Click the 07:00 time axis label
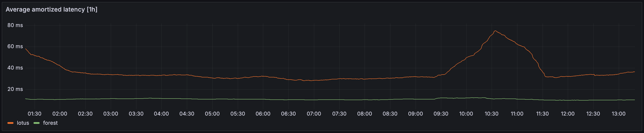This screenshot has height=133, width=644. (314, 114)
